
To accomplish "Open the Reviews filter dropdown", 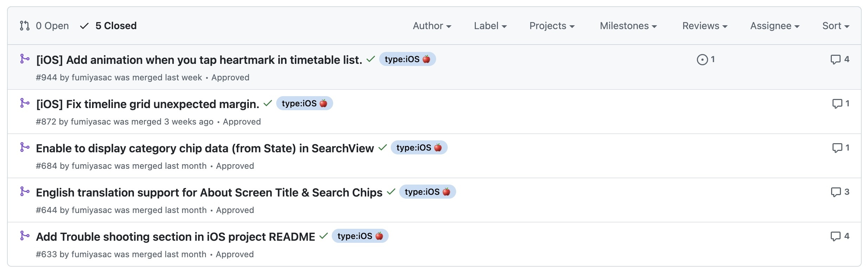I will pyautogui.click(x=705, y=26).
